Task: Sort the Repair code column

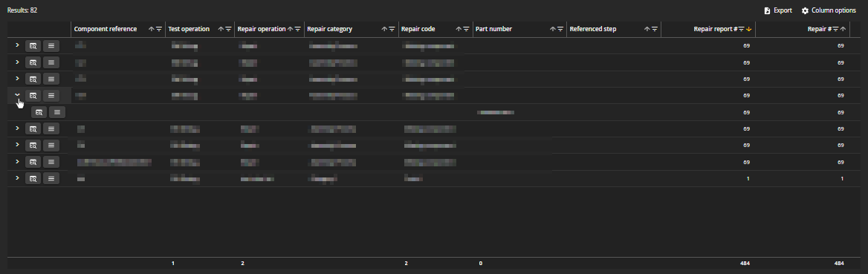Action: click(459, 30)
